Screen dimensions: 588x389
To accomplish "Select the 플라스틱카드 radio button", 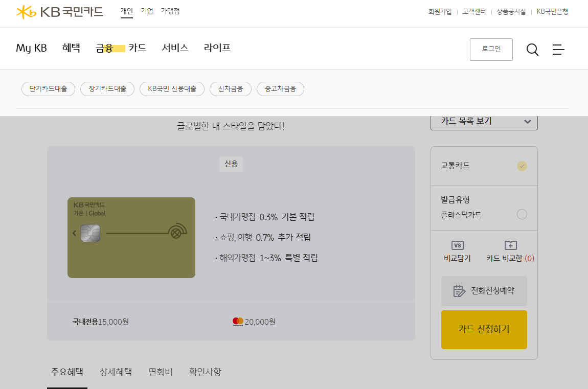I will 522,214.
